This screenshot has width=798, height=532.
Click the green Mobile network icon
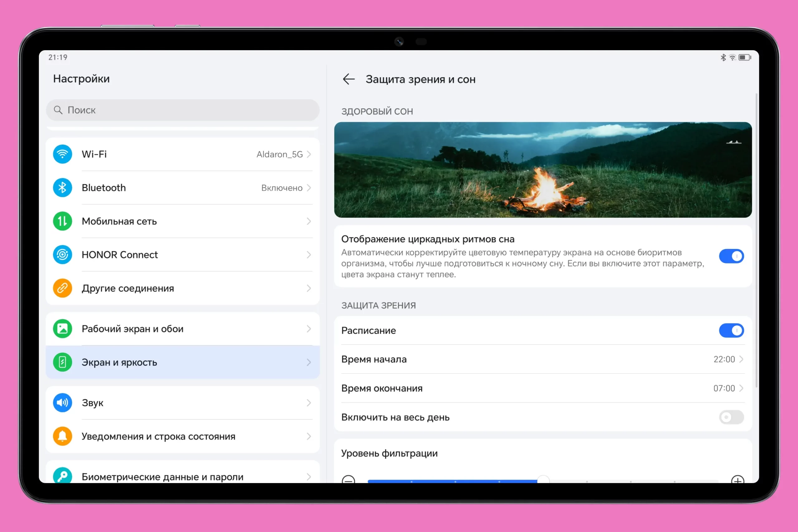[62, 221]
